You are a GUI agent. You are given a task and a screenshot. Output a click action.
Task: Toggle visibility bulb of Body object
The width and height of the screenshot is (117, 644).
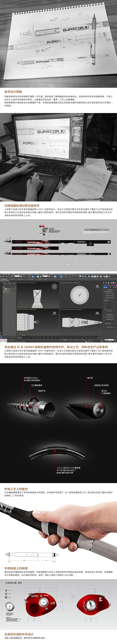(5, 289)
